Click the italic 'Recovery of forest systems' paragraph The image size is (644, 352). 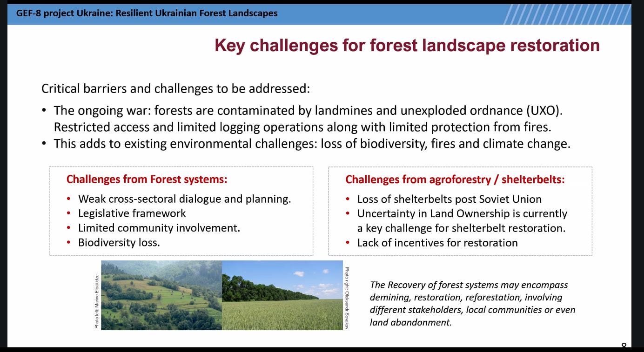472,303
